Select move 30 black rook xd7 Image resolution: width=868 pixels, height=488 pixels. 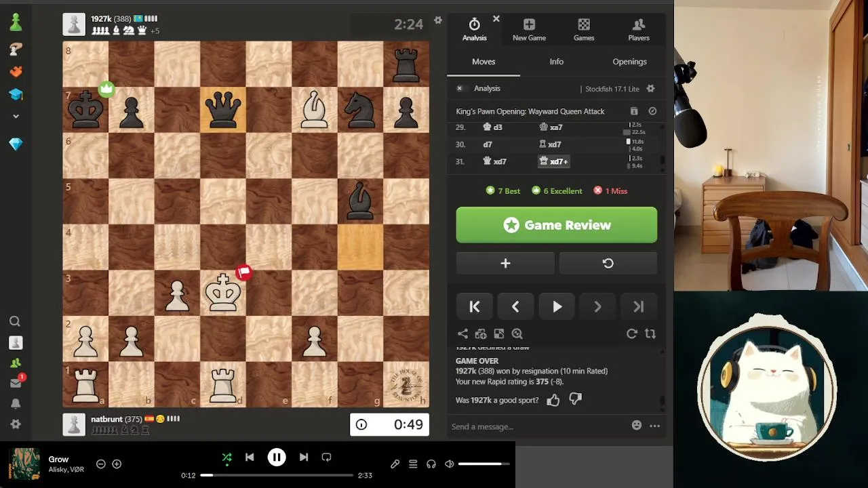[x=550, y=144]
